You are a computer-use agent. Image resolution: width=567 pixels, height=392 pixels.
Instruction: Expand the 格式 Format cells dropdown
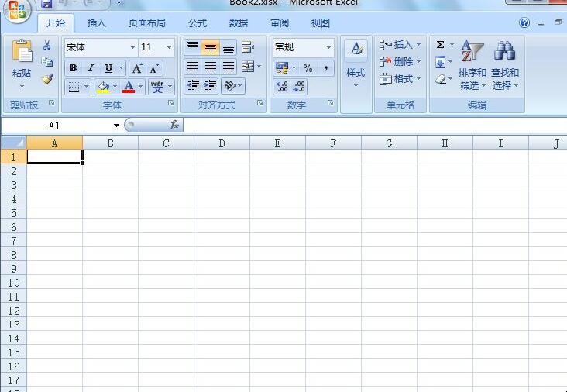(x=418, y=78)
